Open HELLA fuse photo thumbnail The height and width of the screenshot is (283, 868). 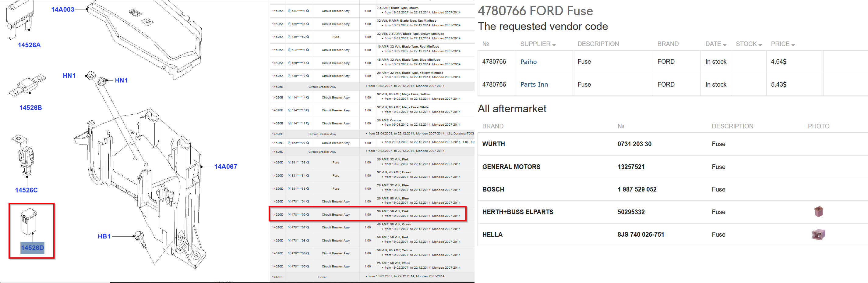tap(818, 235)
